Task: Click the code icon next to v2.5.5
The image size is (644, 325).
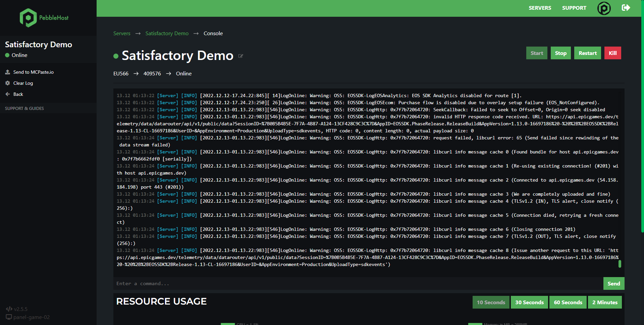Action: pyautogui.click(x=9, y=309)
